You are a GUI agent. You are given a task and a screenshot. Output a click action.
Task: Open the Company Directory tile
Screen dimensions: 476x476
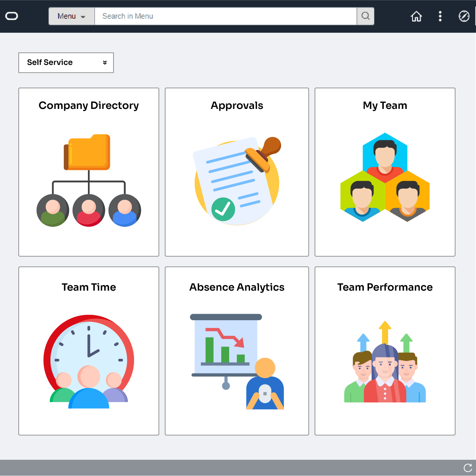click(89, 172)
